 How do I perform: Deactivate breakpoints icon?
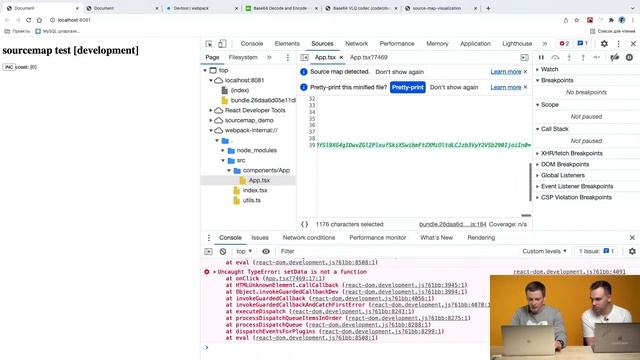[614, 58]
